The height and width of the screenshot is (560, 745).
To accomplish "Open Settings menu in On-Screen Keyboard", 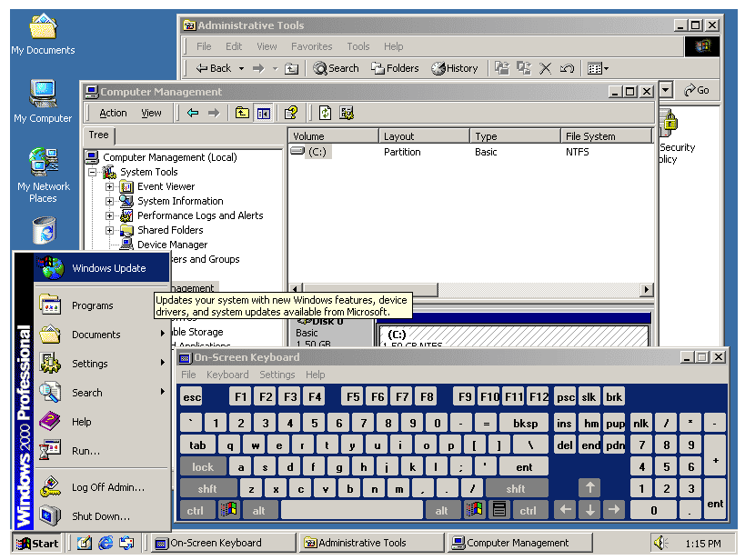I will coord(277,375).
